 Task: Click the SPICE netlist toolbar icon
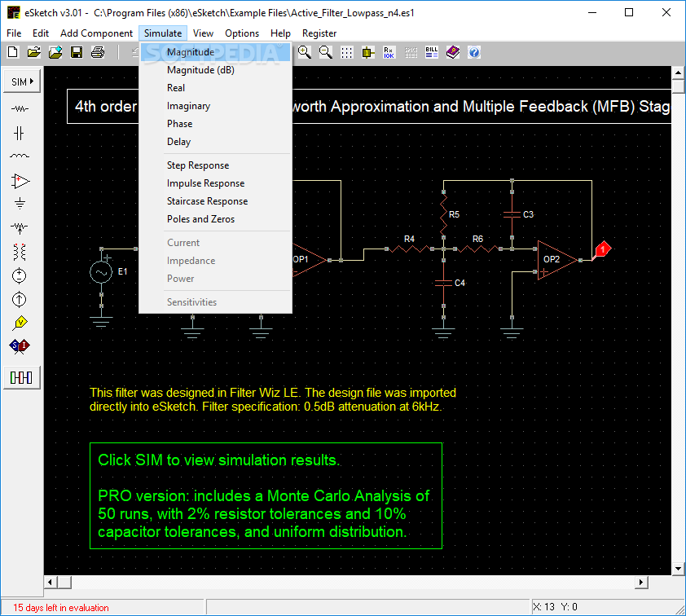point(411,52)
